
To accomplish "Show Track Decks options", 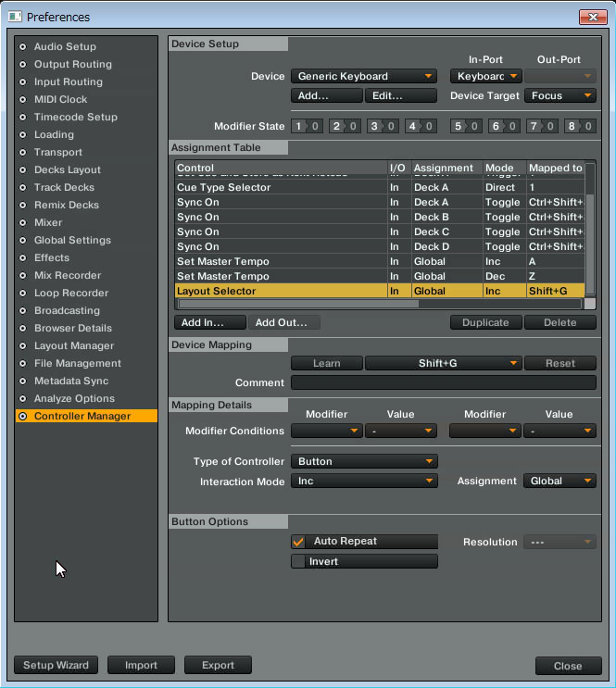I will point(64,187).
